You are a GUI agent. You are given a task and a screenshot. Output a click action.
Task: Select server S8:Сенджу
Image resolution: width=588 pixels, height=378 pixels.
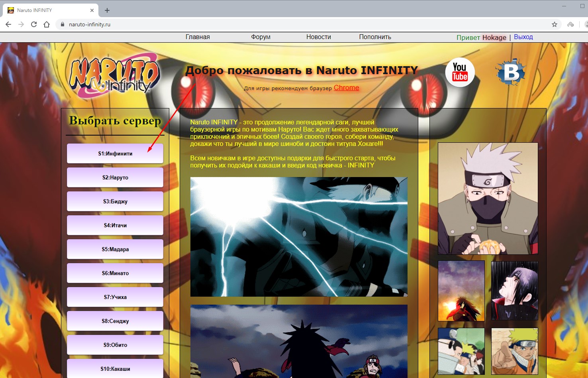click(x=115, y=321)
